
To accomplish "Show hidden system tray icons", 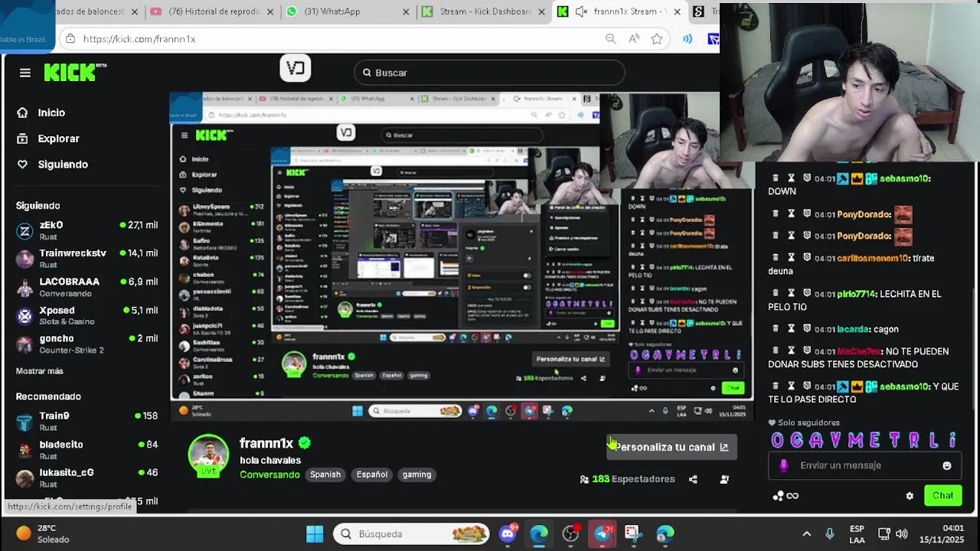I will tap(806, 533).
